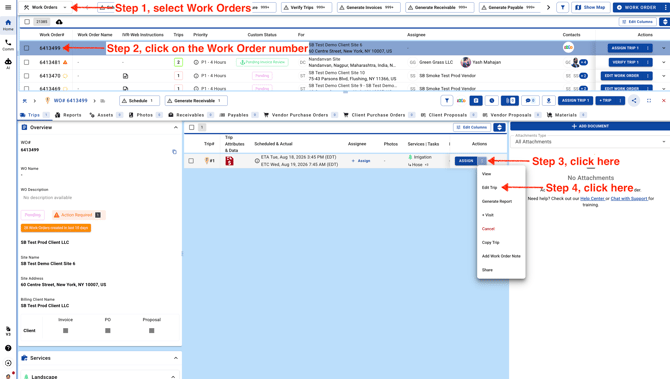Tick the checkbox for trip #1
Viewport: 670px width, 379px height.
pos(191,161)
